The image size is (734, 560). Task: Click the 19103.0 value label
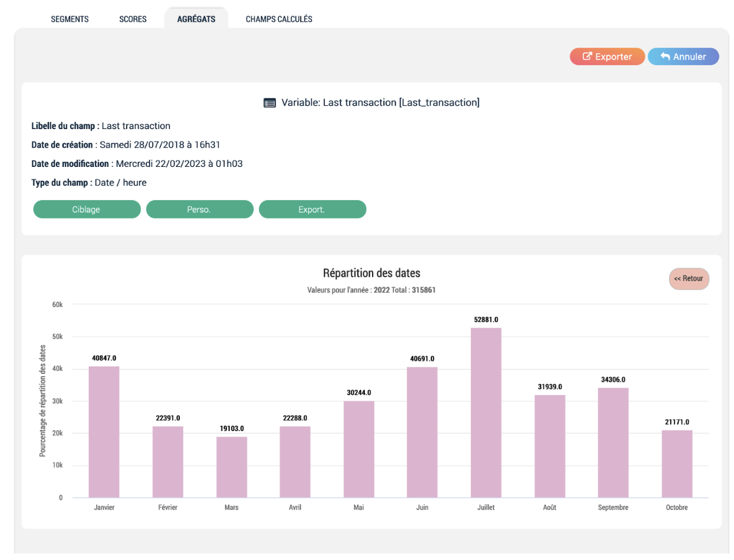pos(232,428)
